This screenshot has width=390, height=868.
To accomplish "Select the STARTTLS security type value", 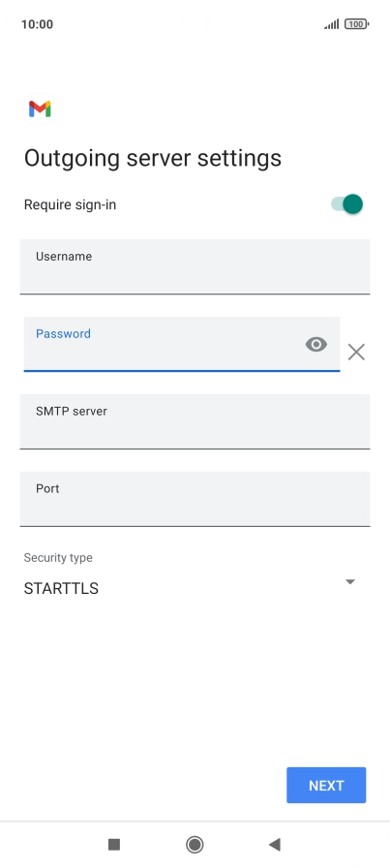I will pyautogui.click(x=61, y=588).
